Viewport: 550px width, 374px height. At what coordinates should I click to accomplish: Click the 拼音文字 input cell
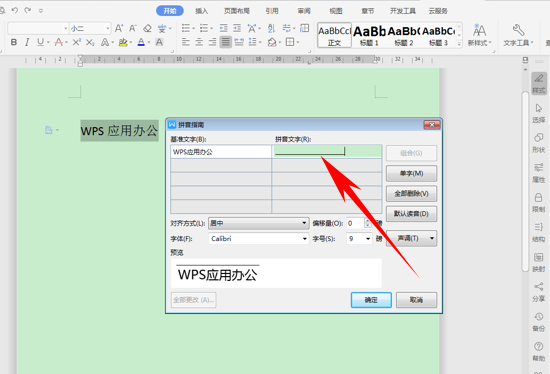click(x=327, y=152)
